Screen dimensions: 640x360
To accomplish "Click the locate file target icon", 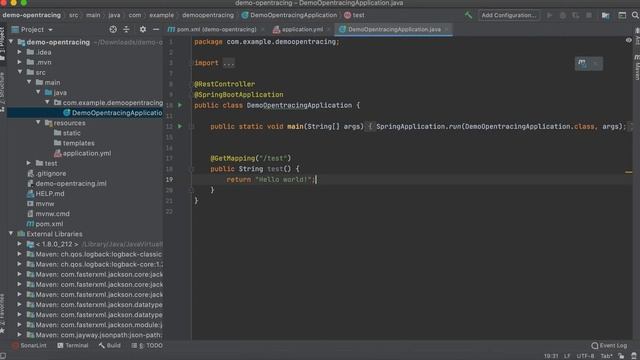I will 113,29.
